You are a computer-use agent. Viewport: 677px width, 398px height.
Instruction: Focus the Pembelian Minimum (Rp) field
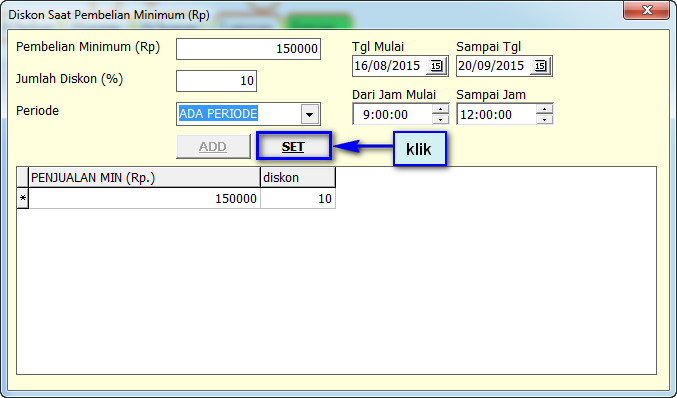248,49
